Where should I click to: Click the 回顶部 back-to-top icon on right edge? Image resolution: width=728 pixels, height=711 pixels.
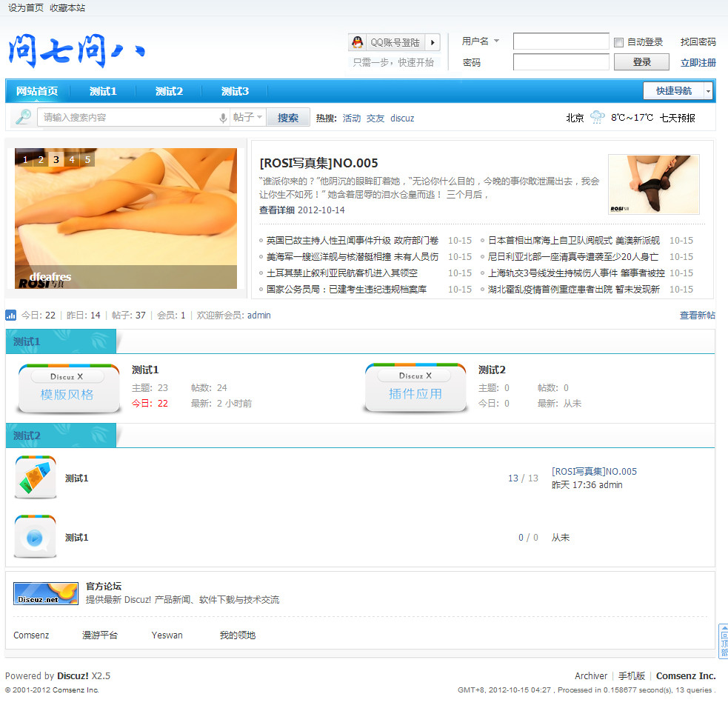pos(722,638)
